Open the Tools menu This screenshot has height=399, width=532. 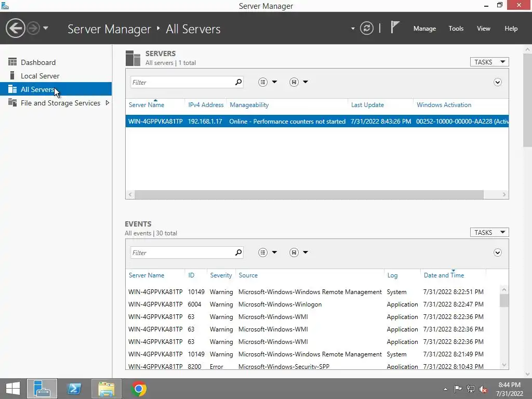456,29
